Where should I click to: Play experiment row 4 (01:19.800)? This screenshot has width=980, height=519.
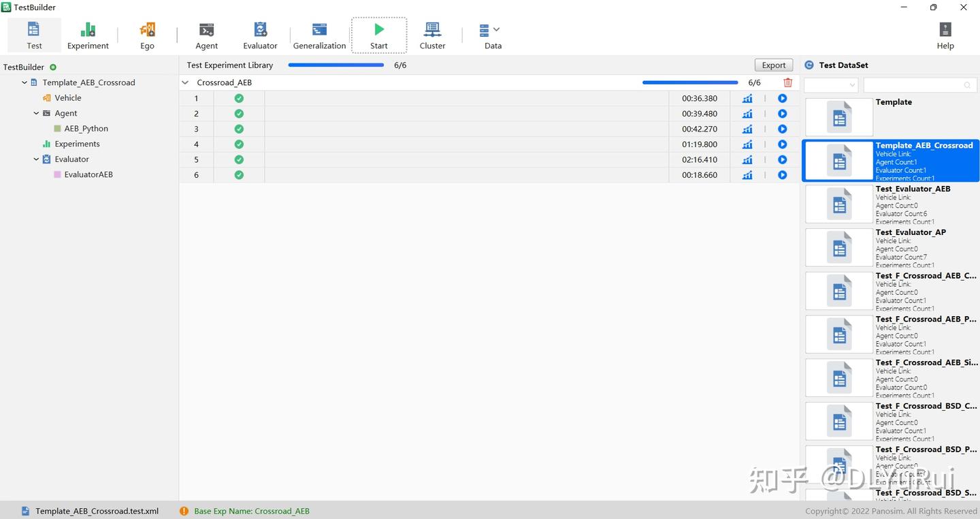(782, 144)
